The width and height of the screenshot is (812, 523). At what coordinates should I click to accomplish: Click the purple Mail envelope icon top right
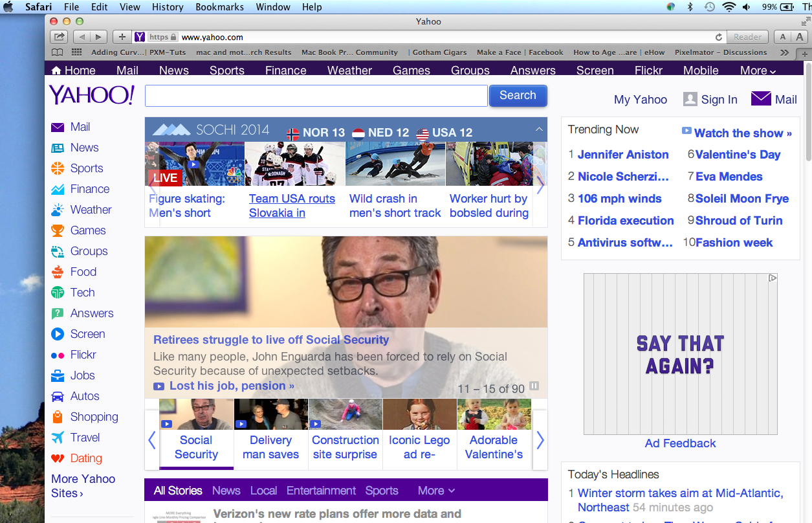(x=761, y=98)
